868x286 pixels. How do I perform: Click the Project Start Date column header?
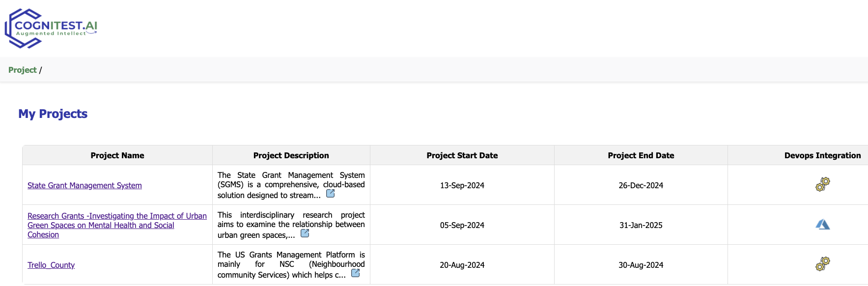(462, 155)
